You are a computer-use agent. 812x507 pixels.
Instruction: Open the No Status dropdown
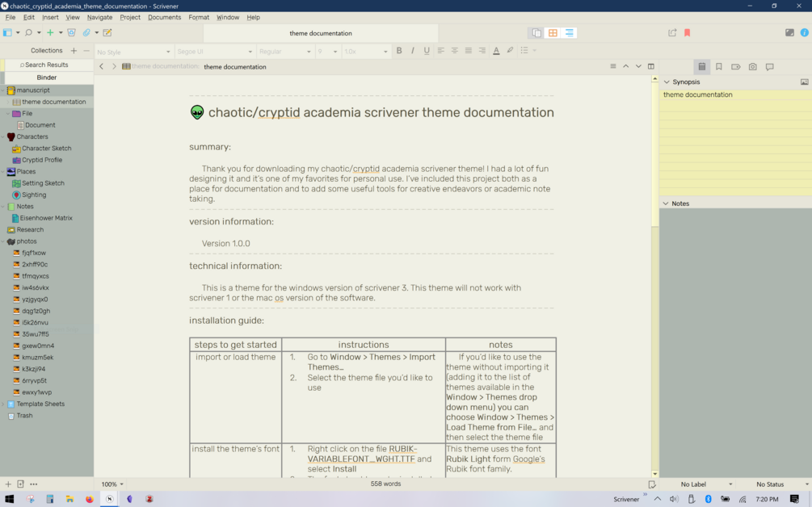782,484
